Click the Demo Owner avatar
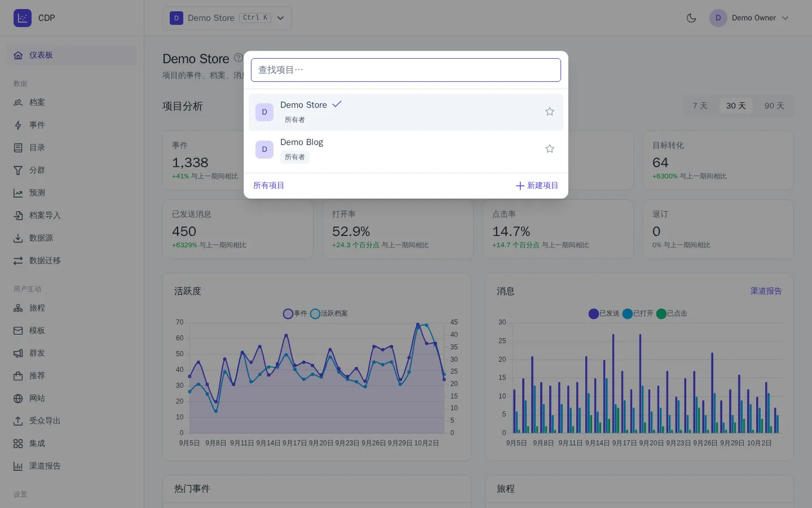 718,18
